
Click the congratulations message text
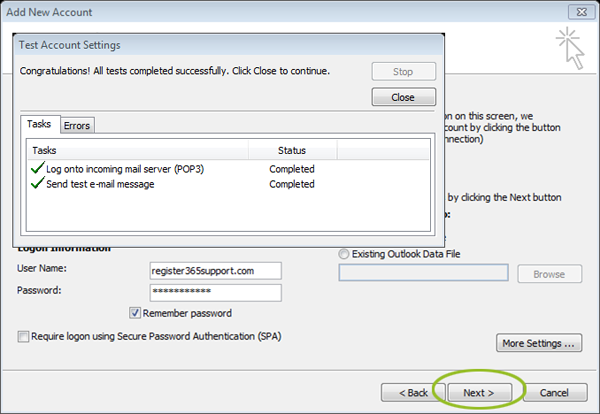[x=174, y=71]
